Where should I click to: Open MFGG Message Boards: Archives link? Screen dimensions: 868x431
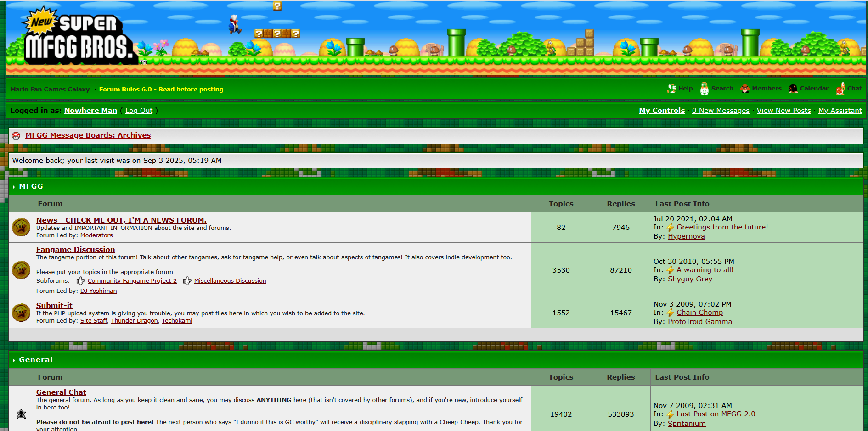pyautogui.click(x=88, y=135)
